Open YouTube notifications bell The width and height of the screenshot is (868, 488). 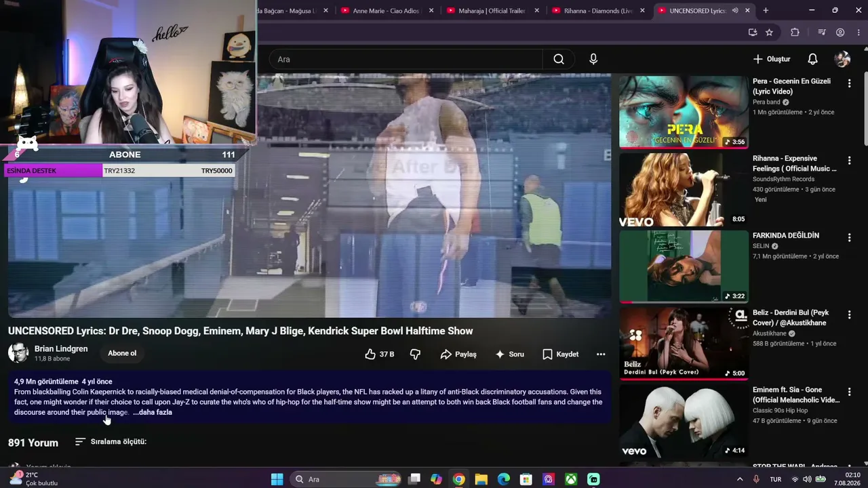812,59
